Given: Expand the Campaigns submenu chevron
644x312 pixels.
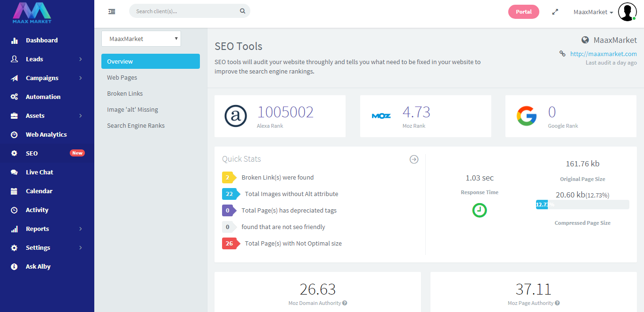Looking at the screenshot, I should 81,78.
